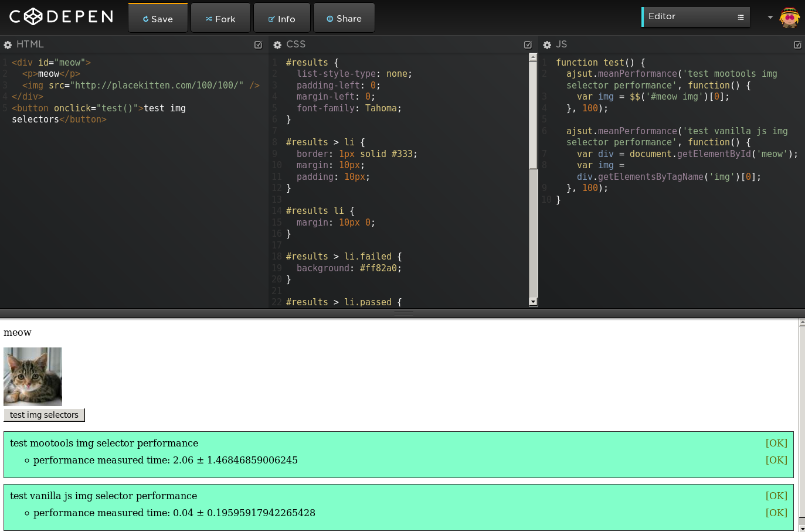Open the JS panel settings gear
This screenshot has height=532, width=805.
[x=546, y=44]
